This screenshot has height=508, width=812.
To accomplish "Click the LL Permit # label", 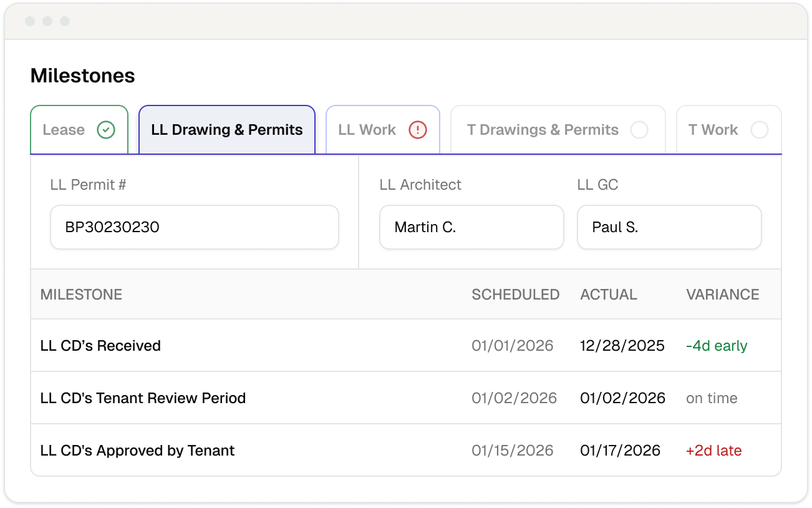I will [89, 185].
